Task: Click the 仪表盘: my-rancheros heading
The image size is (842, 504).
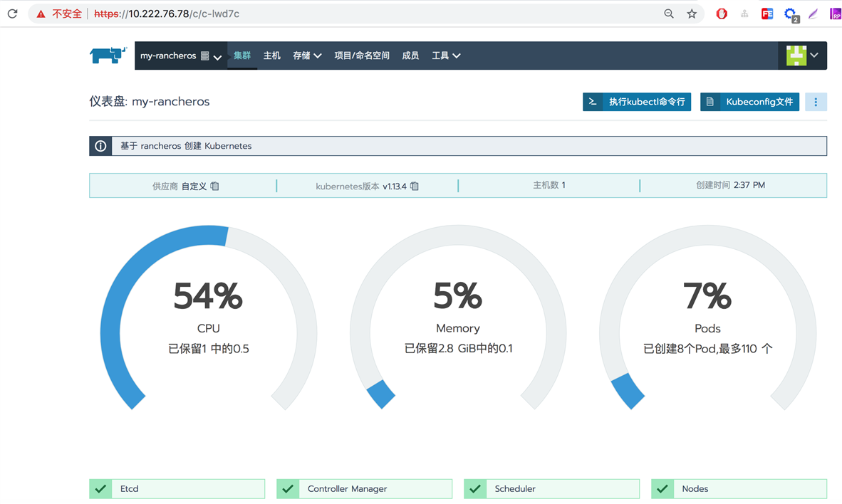Action: (x=150, y=102)
